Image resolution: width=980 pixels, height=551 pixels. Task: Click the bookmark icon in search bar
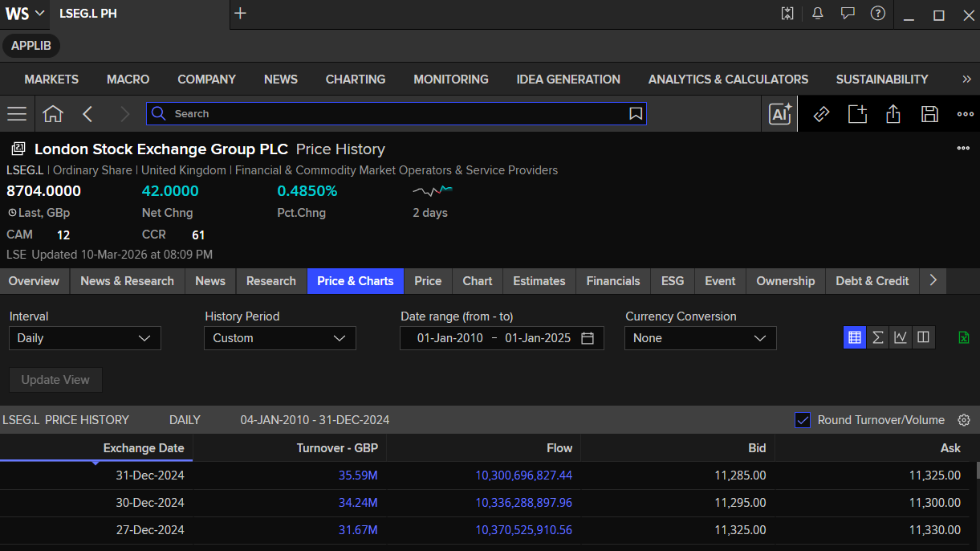636,114
